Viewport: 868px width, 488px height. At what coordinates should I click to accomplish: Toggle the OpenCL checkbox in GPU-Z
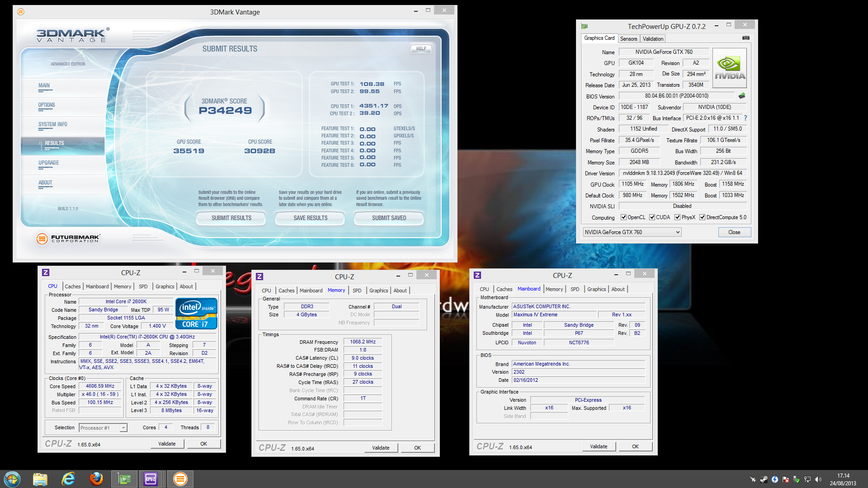(x=624, y=217)
